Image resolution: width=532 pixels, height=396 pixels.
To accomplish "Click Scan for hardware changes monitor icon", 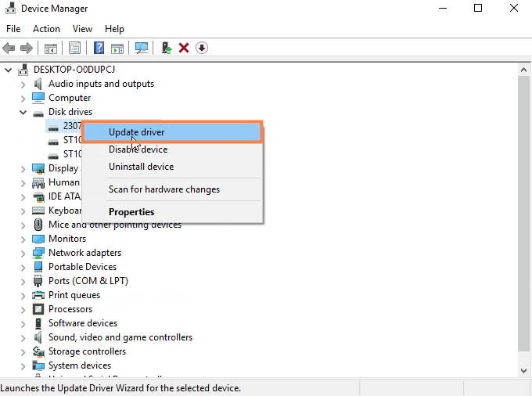I will [142, 48].
